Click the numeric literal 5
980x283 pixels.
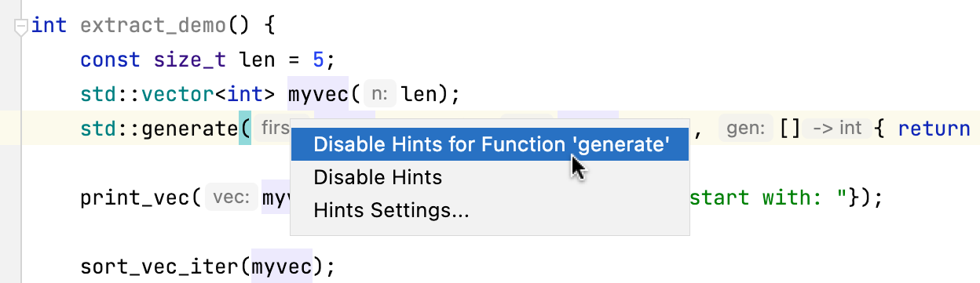click(x=318, y=60)
